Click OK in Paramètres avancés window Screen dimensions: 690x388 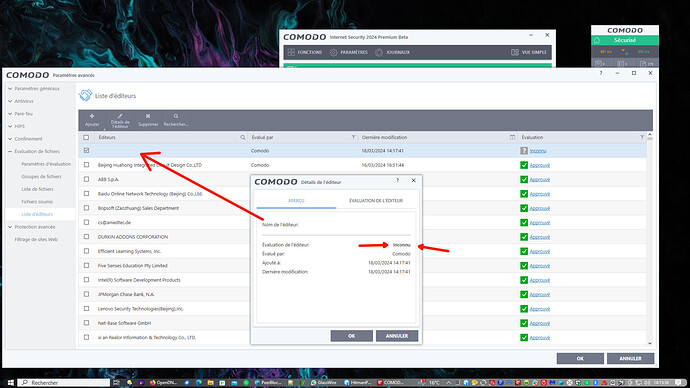pos(580,359)
